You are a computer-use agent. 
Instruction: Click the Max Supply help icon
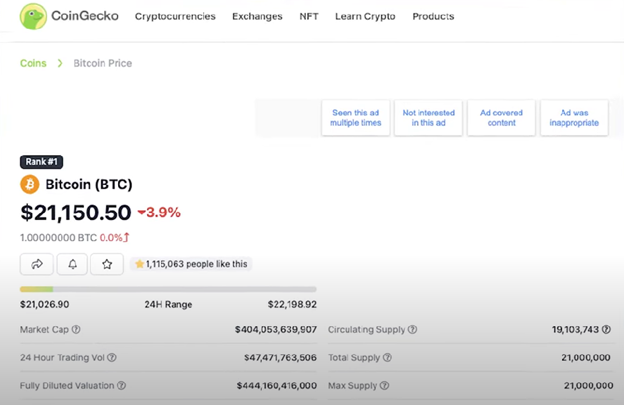point(384,385)
